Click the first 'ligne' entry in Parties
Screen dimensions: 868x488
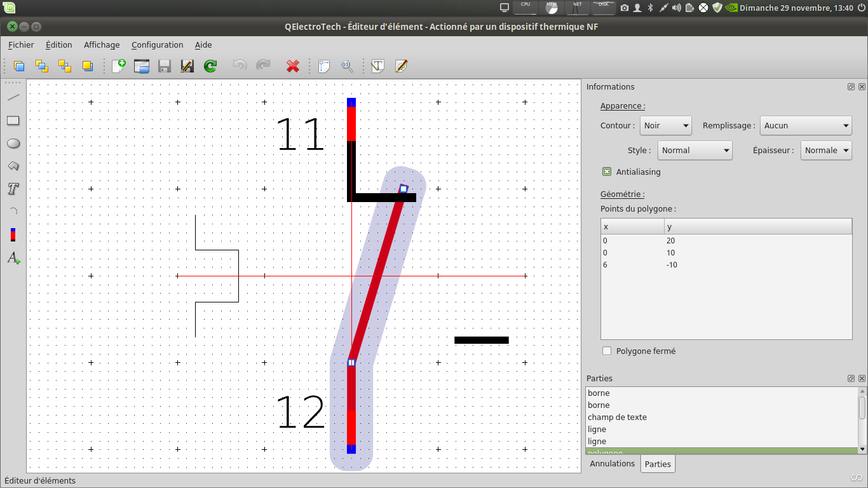597,430
